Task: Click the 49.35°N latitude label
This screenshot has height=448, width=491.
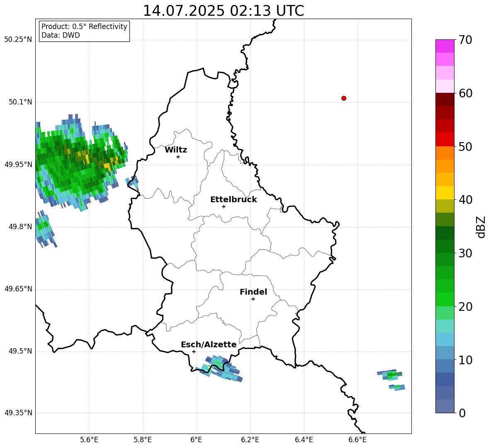Action: [x=18, y=413]
